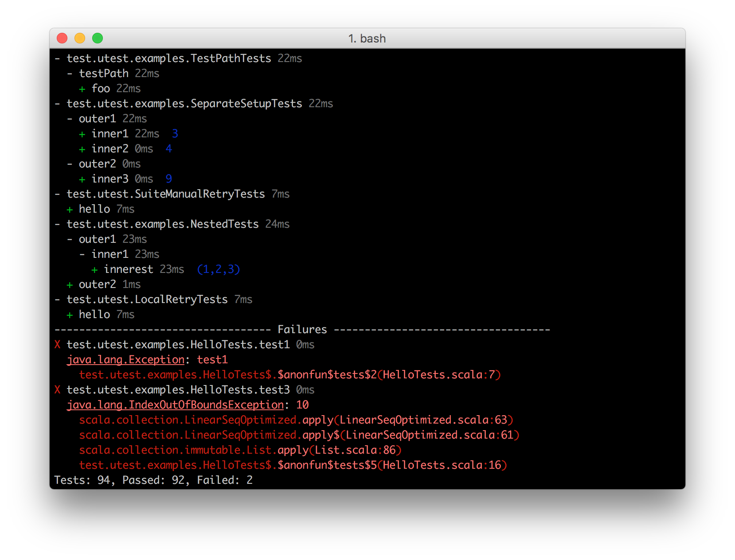
Task: Click the green plus next to innerest
Action: tap(94, 269)
